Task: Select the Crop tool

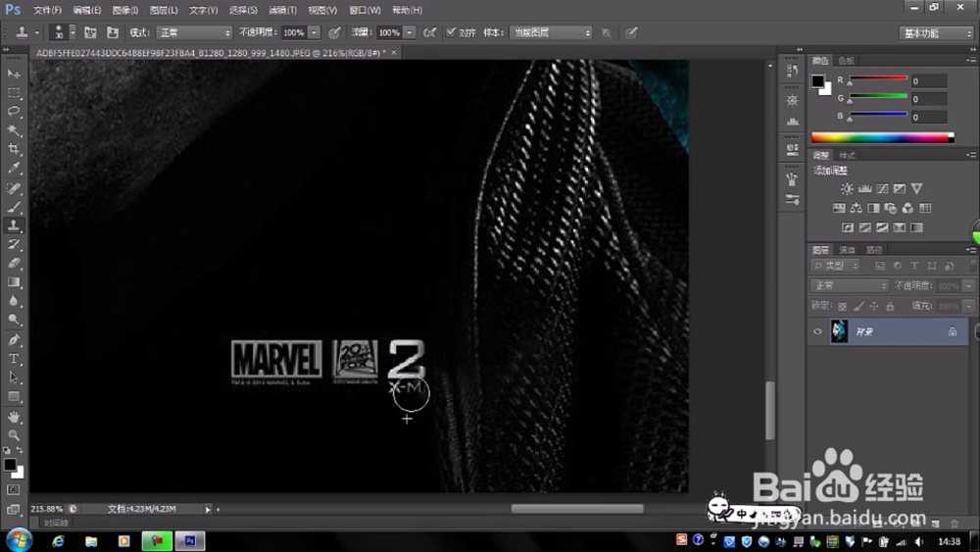Action: pyautogui.click(x=14, y=149)
